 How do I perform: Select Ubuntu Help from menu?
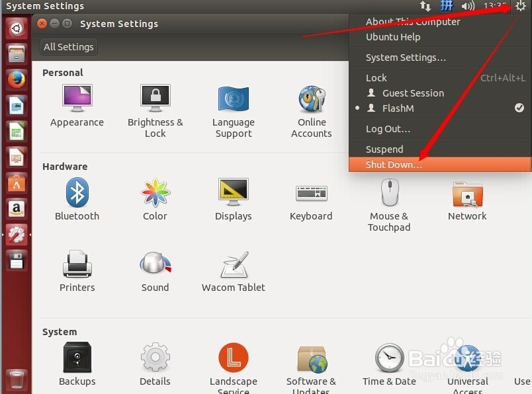click(x=441, y=37)
